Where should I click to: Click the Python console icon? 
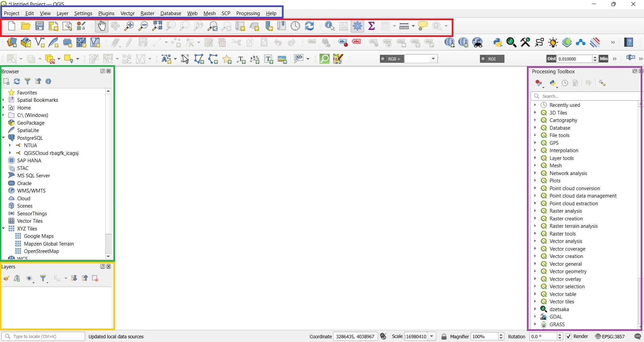[x=497, y=42]
